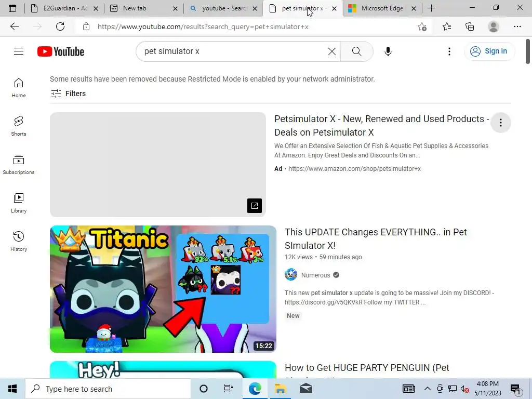Viewport: 532px width, 399px height.
Task: Click the Sign in button
Action: (x=489, y=51)
